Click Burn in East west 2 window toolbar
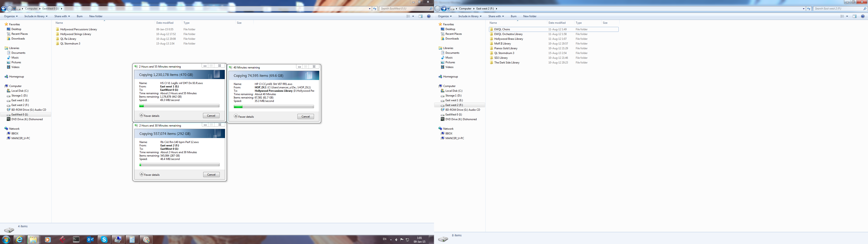The height and width of the screenshot is (244, 868). point(514,16)
